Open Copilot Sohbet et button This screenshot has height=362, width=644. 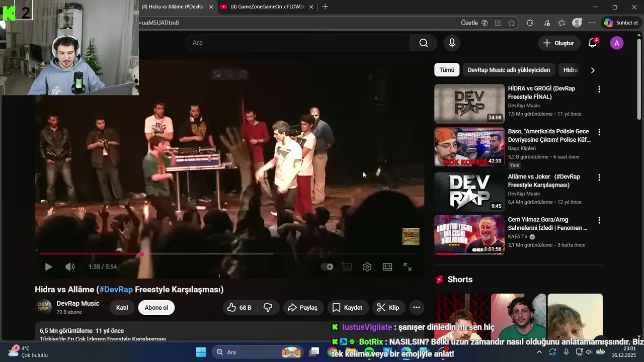click(621, 23)
